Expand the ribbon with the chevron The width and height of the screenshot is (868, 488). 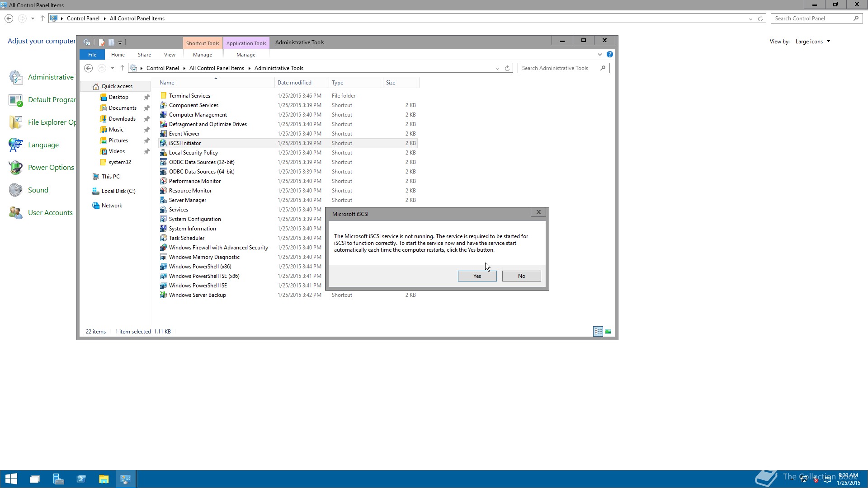(600, 55)
